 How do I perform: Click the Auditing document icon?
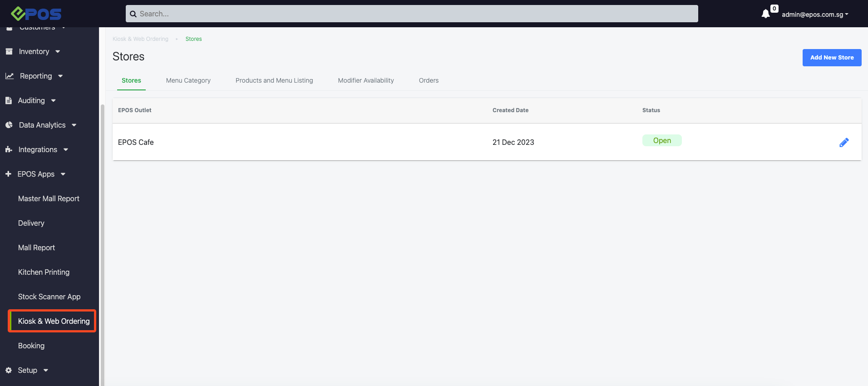[9, 100]
